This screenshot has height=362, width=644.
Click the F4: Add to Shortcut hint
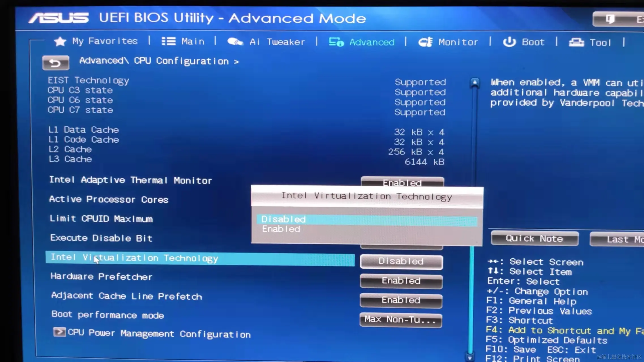(x=565, y=330)
